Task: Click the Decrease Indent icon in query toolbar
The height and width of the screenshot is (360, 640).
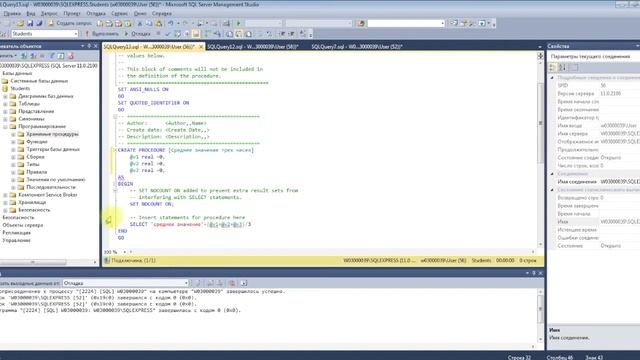Action: click(282, 33)
